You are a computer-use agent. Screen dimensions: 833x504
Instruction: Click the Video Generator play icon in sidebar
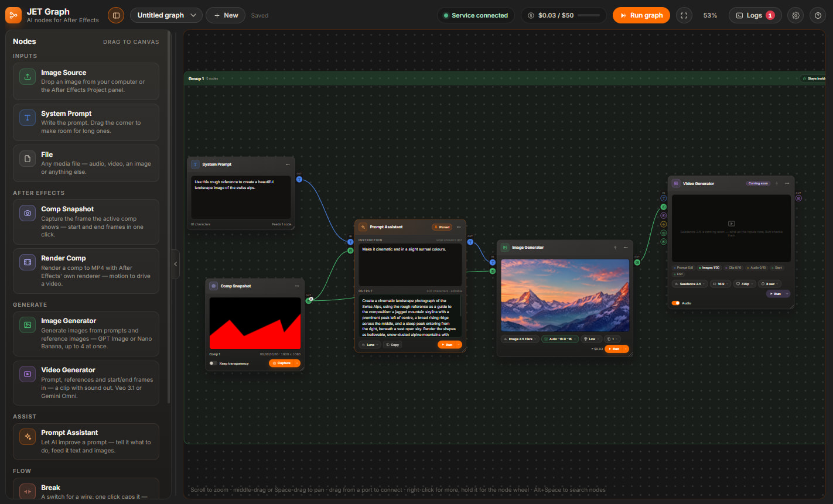click(x=28, y=374)
